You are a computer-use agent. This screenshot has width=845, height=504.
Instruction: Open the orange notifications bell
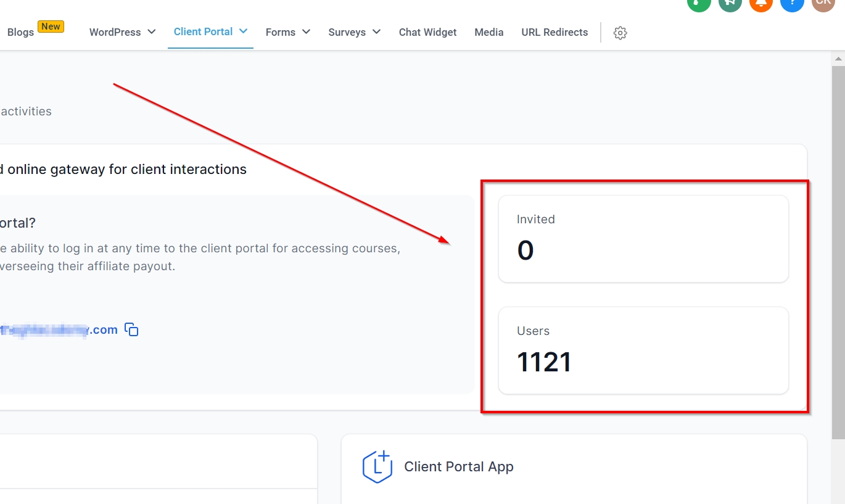pos(760,3)
